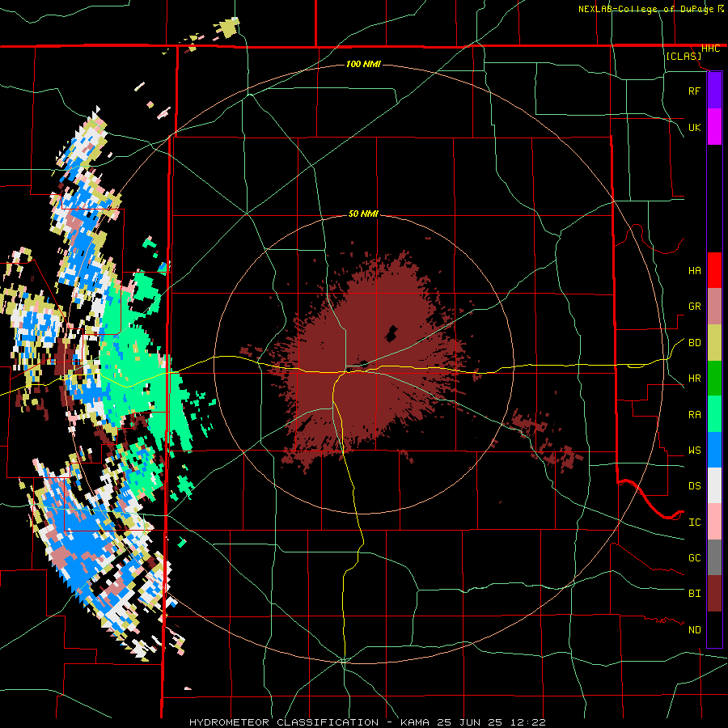Click the BI dark red legend swatch
Image resolution: width=728 pixels, height=728 pixels.
pos(714,594)
